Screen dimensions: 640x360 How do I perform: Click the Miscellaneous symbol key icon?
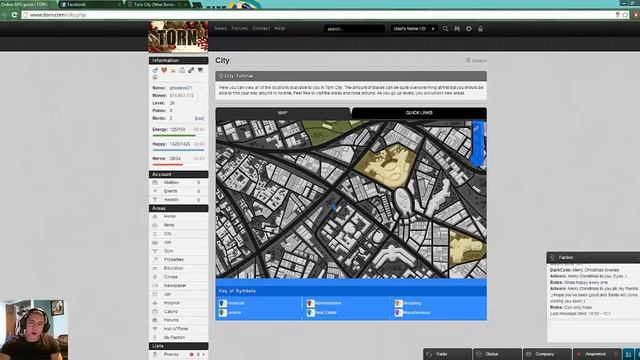click(x=398, y=313)
